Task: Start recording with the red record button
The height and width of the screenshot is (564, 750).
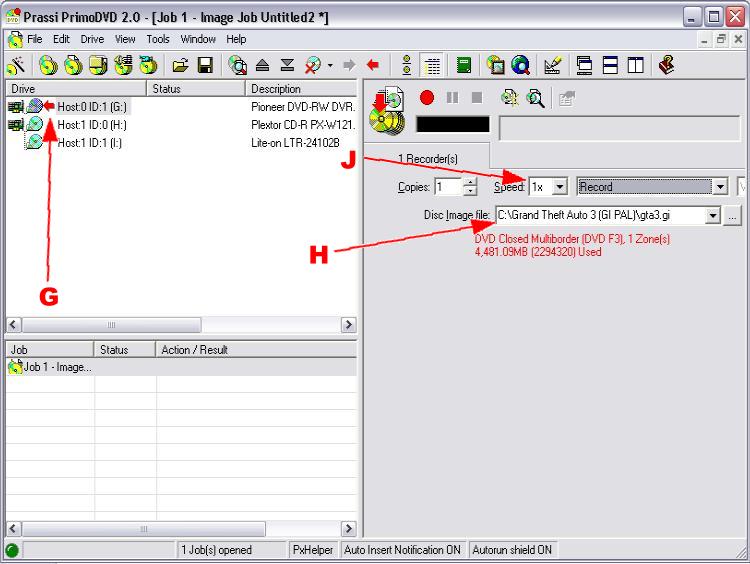Action: 427,98
